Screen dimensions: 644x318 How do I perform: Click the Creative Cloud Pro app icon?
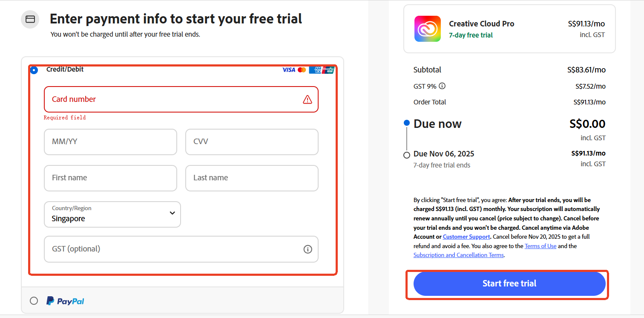pyautogui.click(x=428, y=29)
